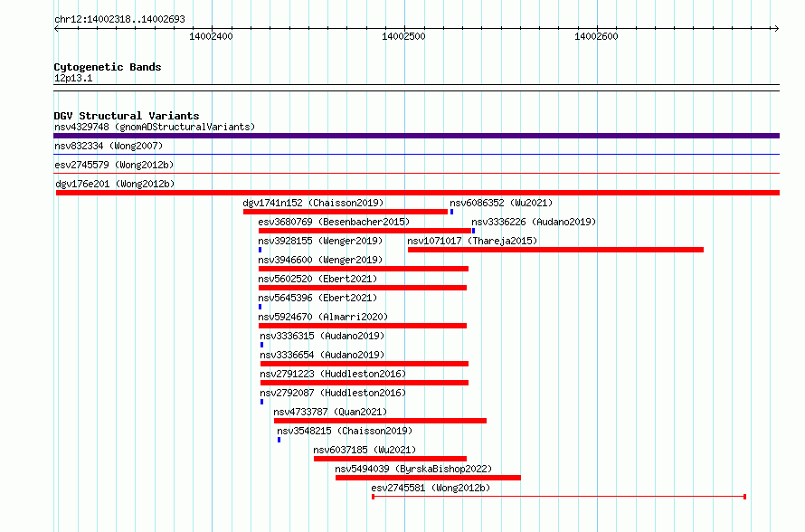
Task: Click the nsv4329748 (gnomADStructuralVariants) label
Action: pyautogui.click(x=155, y=127)
